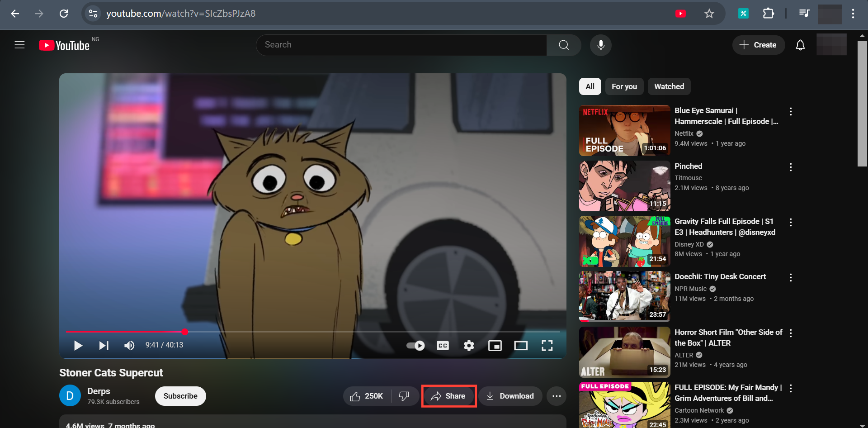Select the Watched filter chip
The image size is (868, 428).
pos(669,86)
